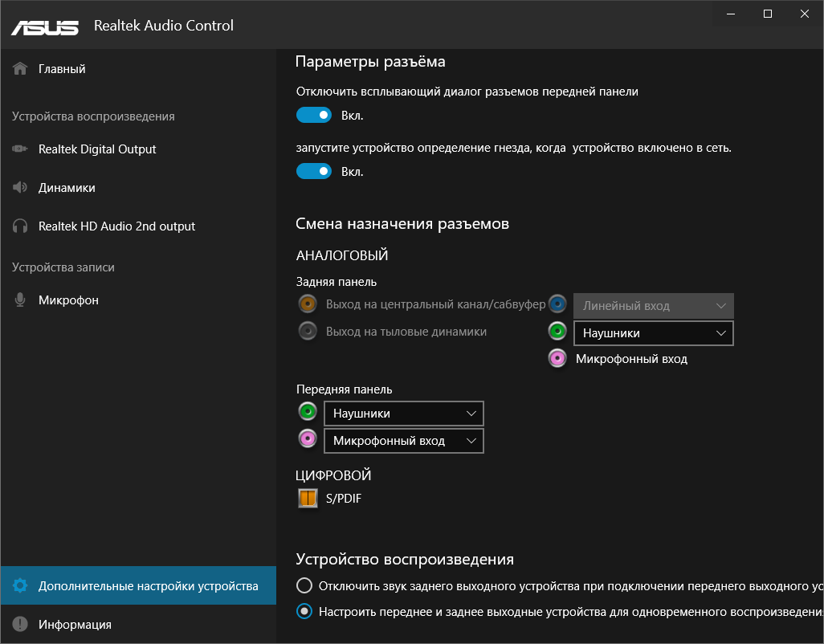The height and width of the screenshot is (644, 824).
Task: Click the orange center/subwoofer jack icon
Action: click(308, 304)
